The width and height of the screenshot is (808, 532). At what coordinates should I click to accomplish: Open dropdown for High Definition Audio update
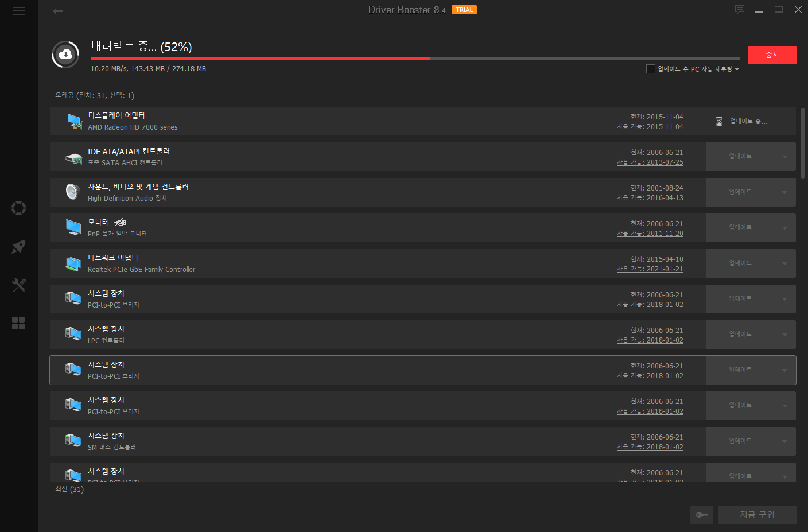(784, 192)
